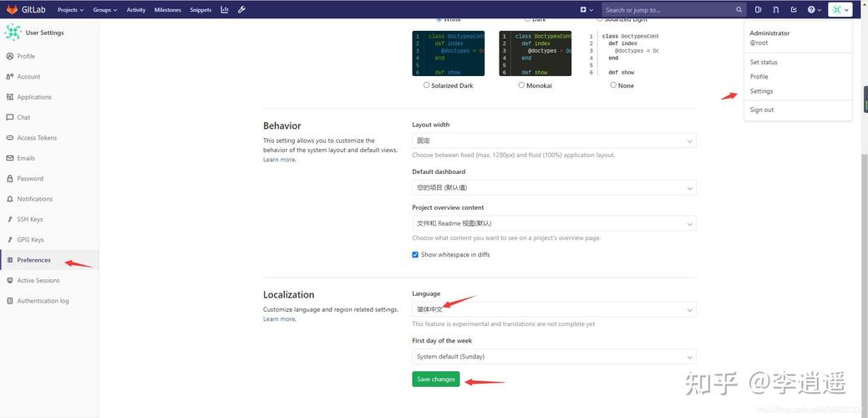This screenshot has width=868, height=418.
Task: Click the GitLab fox logo
Action: [13, 10]
